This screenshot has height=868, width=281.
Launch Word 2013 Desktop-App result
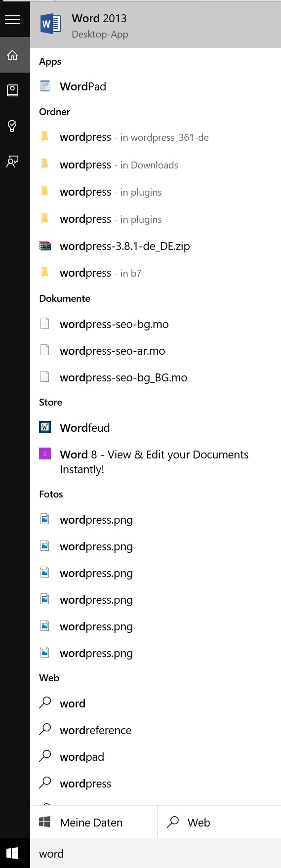pos(156,25)
